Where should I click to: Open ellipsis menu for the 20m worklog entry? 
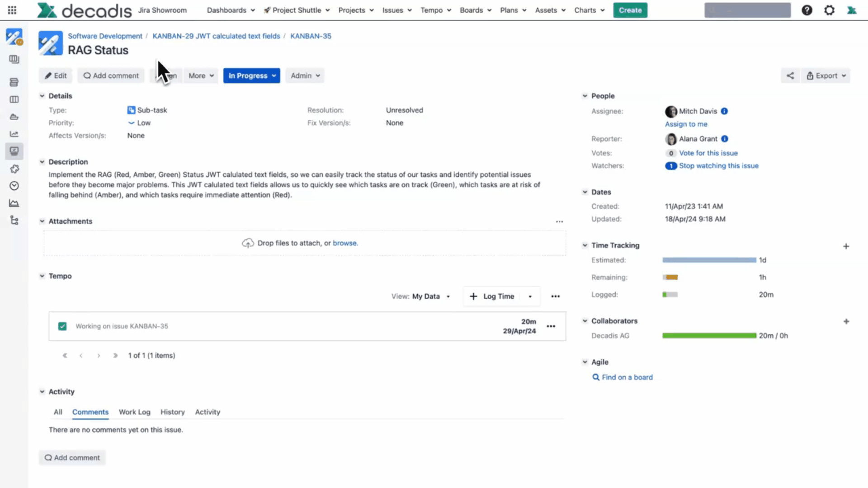(551, 326)
